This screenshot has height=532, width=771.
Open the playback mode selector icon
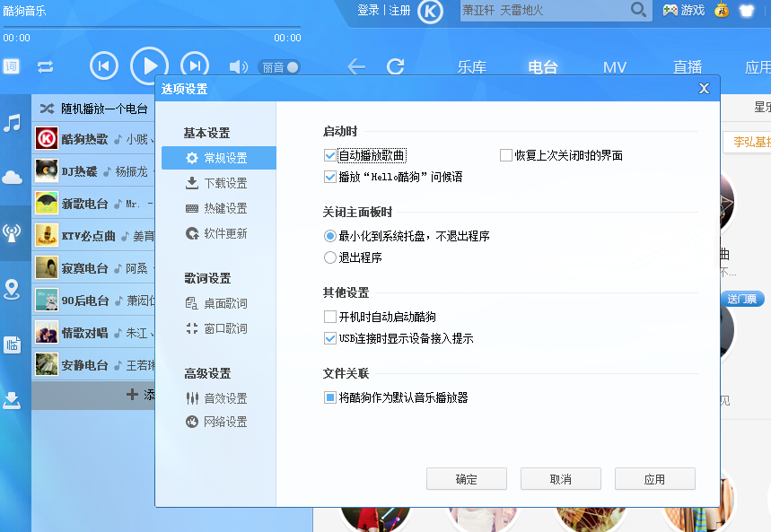(45, 66)
